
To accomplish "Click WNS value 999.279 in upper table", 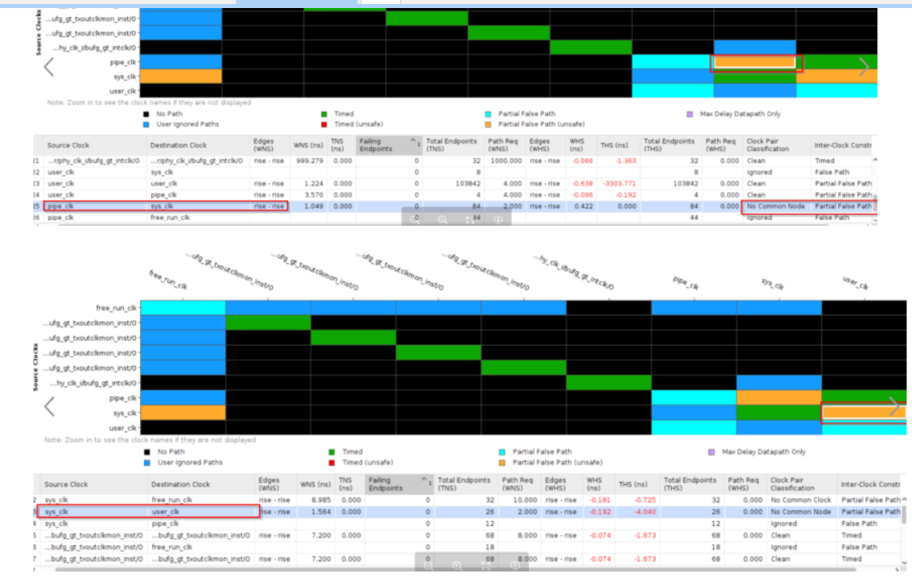I will click(309, 161).
